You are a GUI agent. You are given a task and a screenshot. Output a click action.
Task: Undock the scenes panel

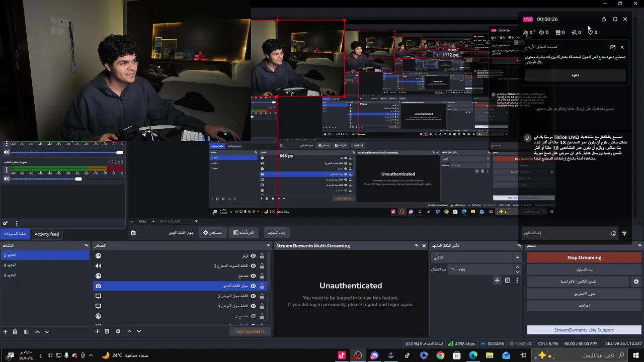(86, 246)
